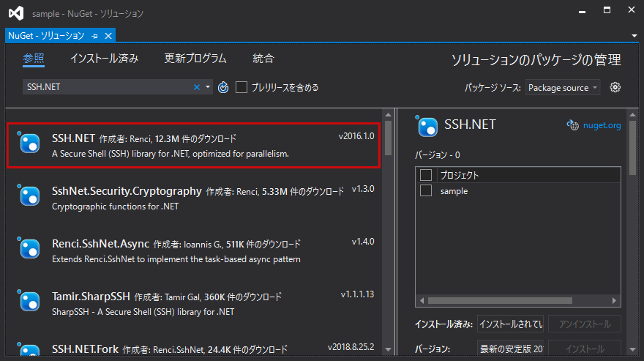Click the アンインストール button
644x361 pixels.
pyautogui.click(x=585, y=324)
